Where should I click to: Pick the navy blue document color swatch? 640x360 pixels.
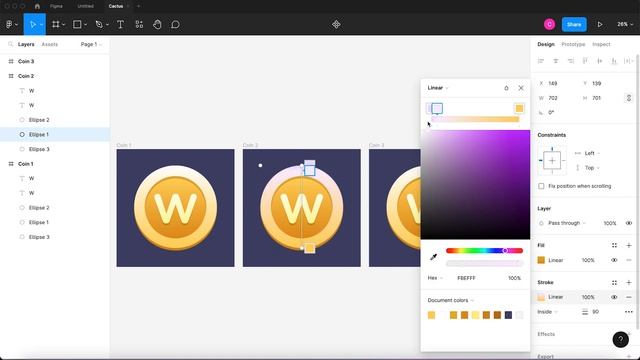pos(508,315)
